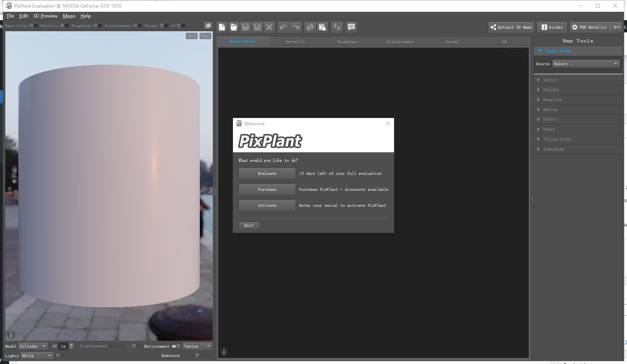627x364 pixels.
Task: Expand the Keying section
Action: click(578, 109)
